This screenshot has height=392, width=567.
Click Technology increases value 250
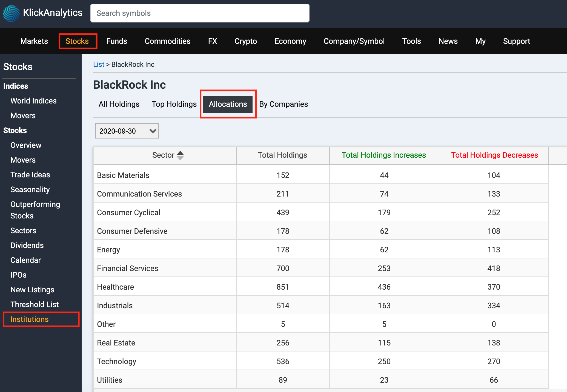pyautogui.click(x=384, y=361)
